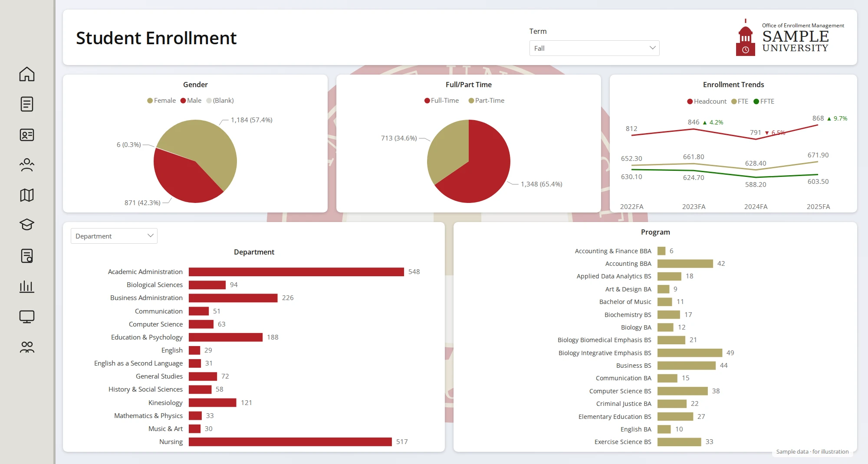Select Headcount in Enrollment Trends legend

707,101
